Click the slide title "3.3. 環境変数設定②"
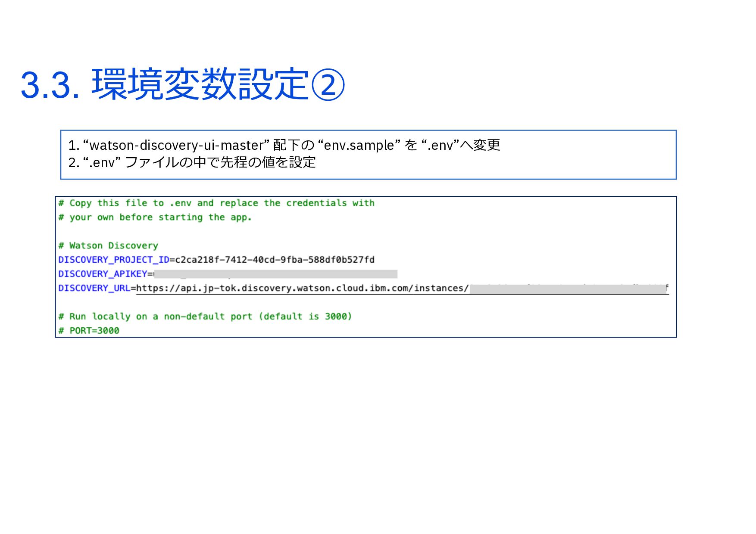 pyautogui.click(x=183, y=84)
